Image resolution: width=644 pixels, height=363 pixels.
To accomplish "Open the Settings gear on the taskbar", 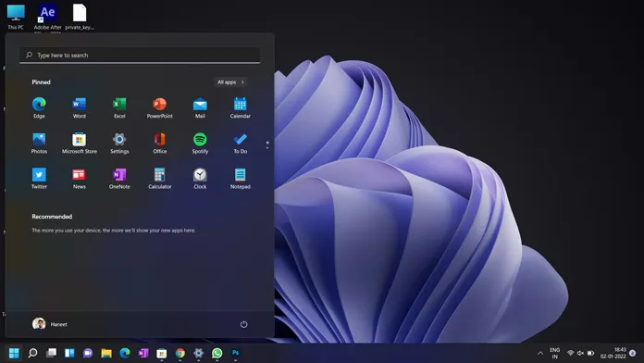I will click(x=198, y=353).
